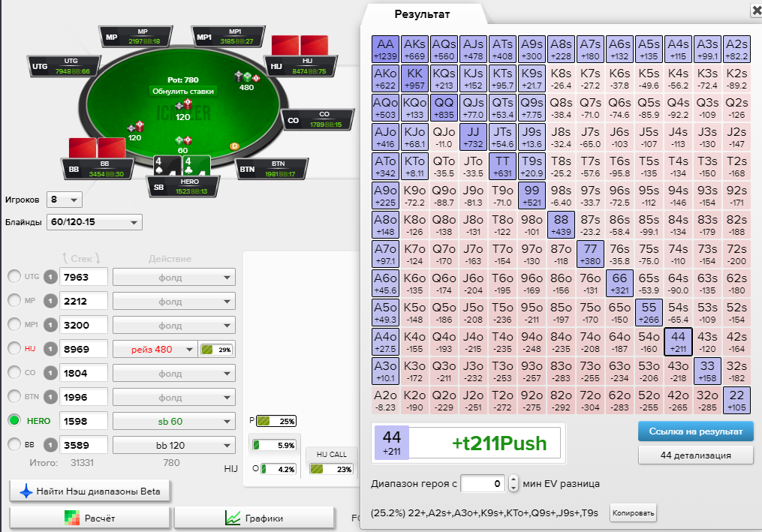Select the QQ cell in hand matrix

(x=444, y=108)
